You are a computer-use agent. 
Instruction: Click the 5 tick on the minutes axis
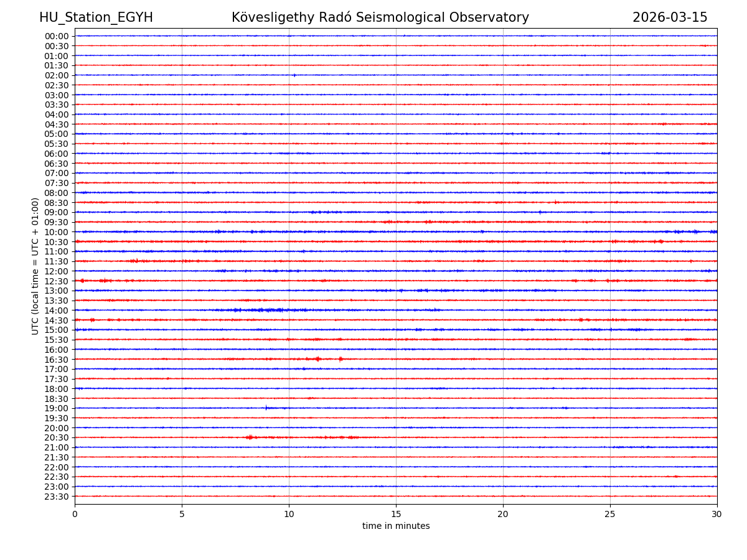click(x=182, y=515)
